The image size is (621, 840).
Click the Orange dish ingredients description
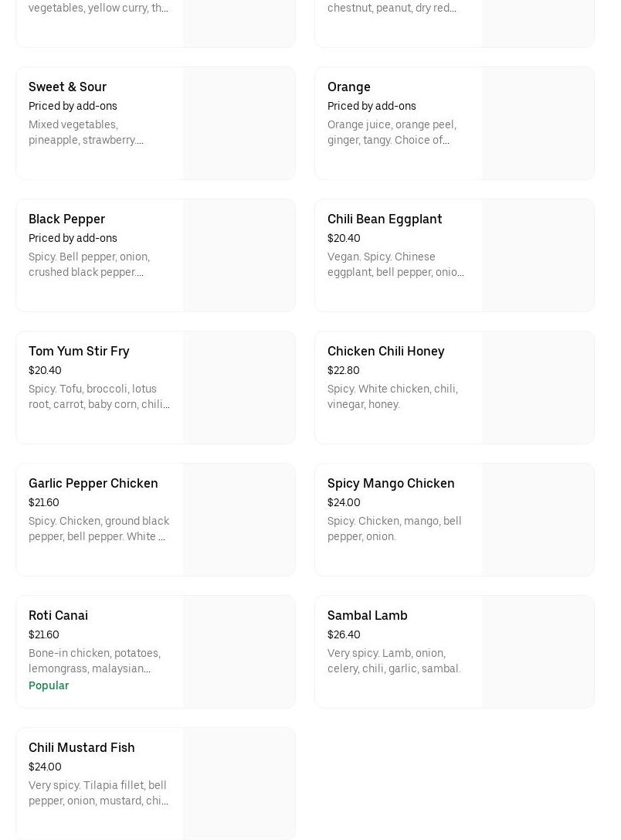point(392,132)
